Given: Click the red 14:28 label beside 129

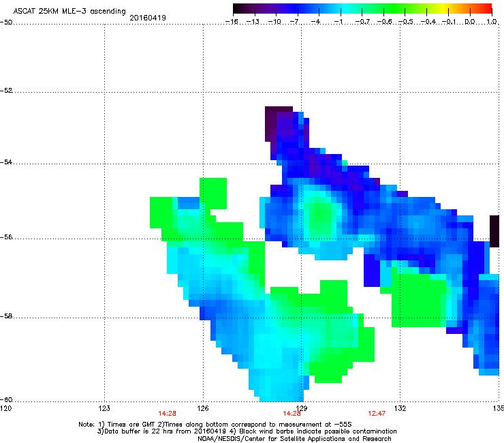Looking at the screenshot, I should [292, 414].
